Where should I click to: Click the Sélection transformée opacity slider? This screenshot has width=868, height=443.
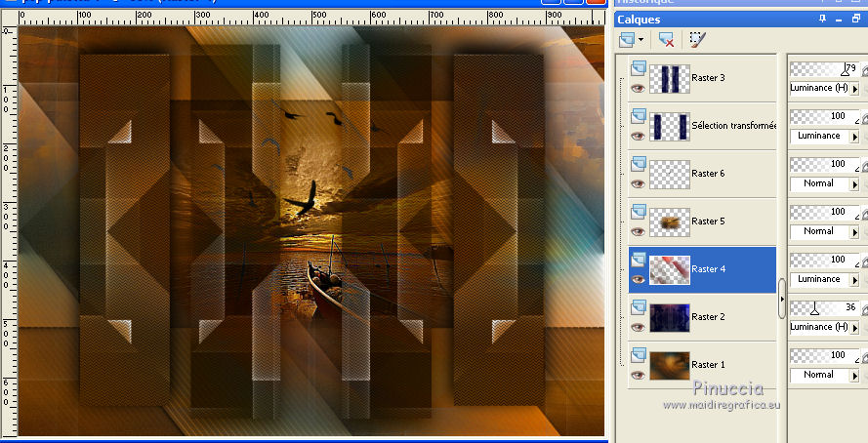click(x=824, y=117)
